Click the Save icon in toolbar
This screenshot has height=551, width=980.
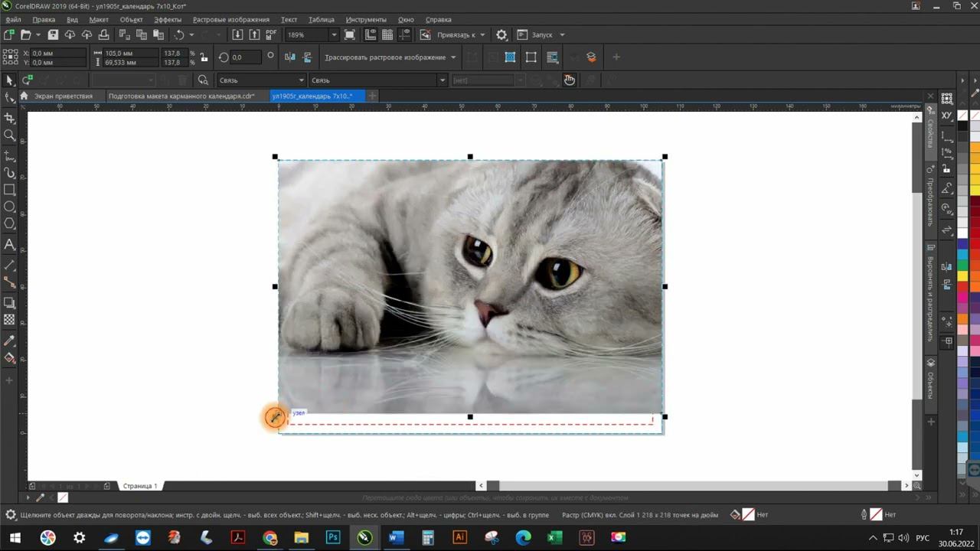[53, 34]
